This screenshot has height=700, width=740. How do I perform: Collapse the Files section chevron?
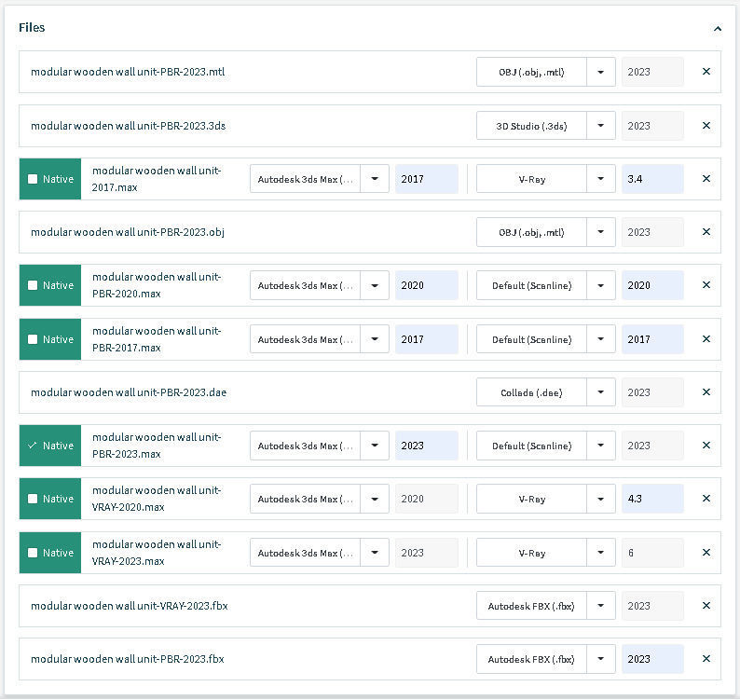tap(718, 29)
